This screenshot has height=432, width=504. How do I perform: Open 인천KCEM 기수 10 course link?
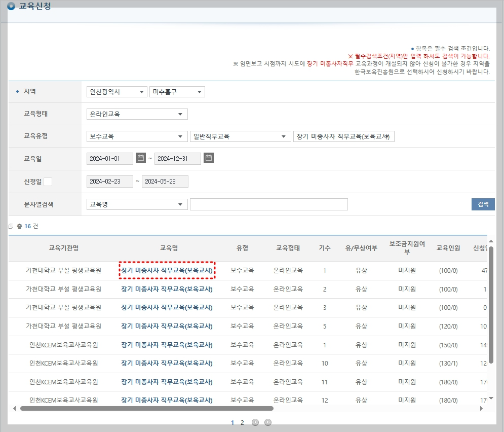[x=167, y=363]
